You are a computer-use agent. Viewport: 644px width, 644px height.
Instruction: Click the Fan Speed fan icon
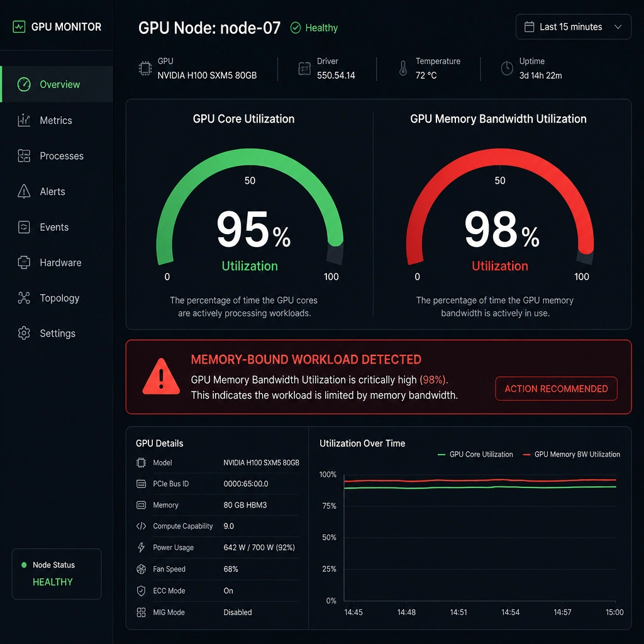(x=141, y=569)
